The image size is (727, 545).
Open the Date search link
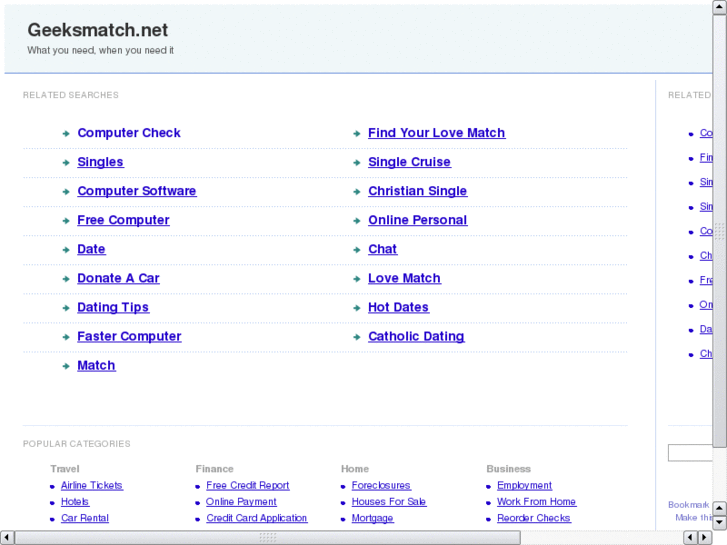(91, 249)
